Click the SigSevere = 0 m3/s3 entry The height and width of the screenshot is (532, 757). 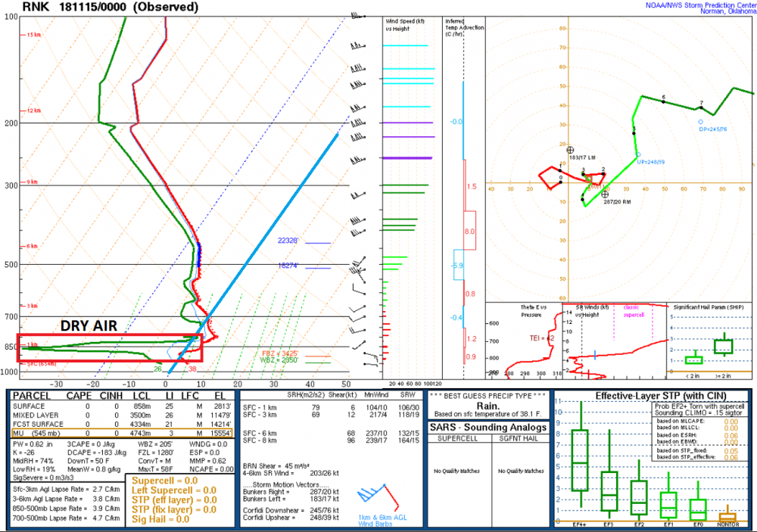pos(43,478)
